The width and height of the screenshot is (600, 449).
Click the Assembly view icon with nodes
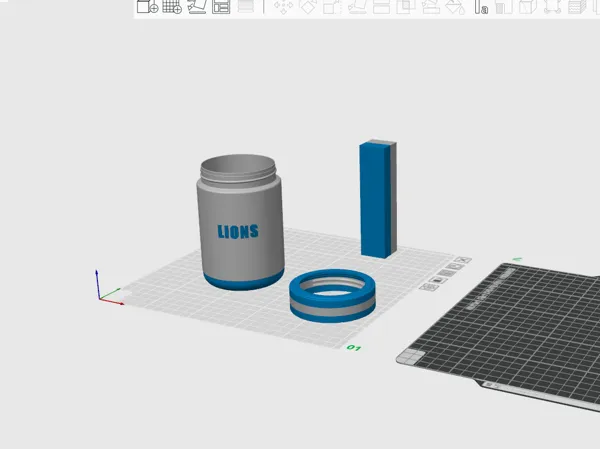point(553,7)
